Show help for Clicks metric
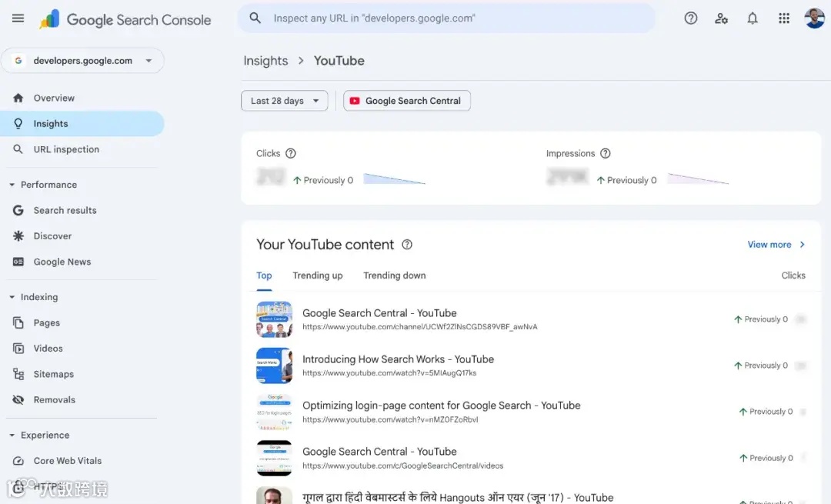Image resolution: width=831 pixels, height=504 pixels. click(x=290, y=153)
